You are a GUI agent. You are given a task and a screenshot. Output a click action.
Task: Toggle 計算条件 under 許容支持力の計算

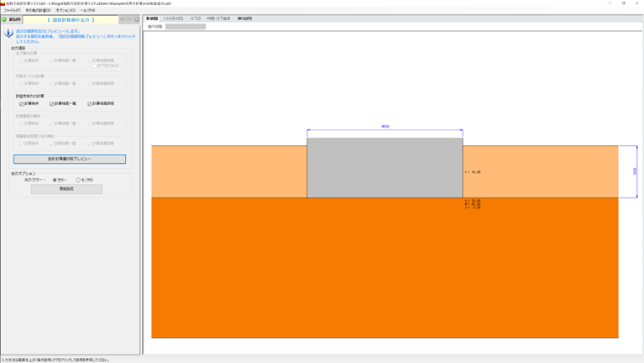(x=29, y=103)
